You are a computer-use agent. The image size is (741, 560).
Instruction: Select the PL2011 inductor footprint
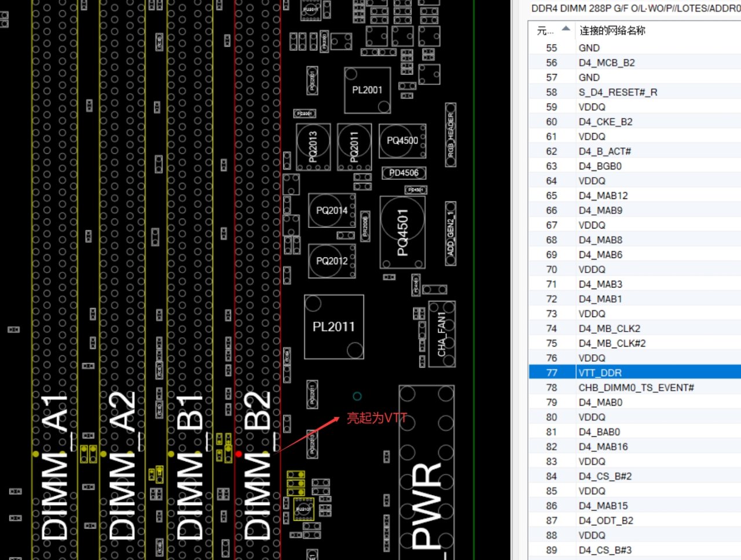tap(333, 327)
